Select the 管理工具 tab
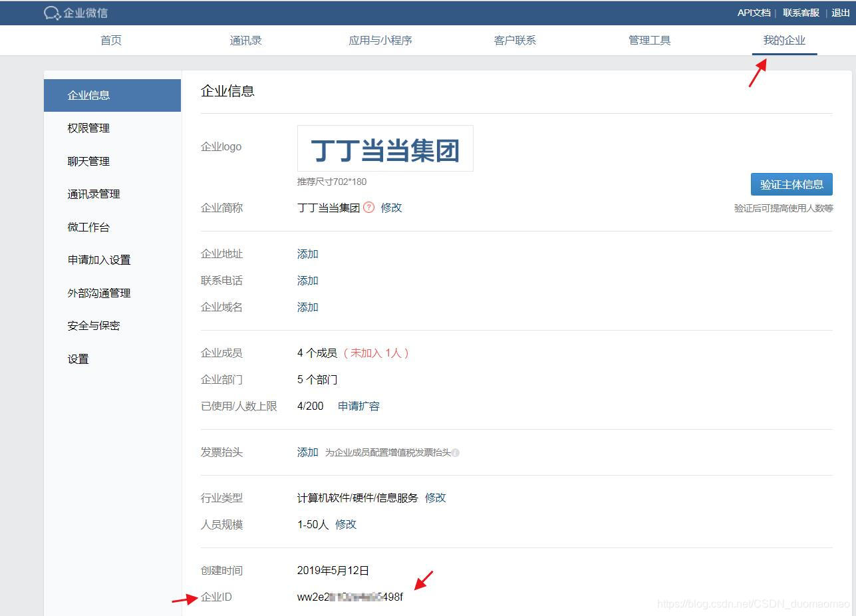 (x=650, y=41)
